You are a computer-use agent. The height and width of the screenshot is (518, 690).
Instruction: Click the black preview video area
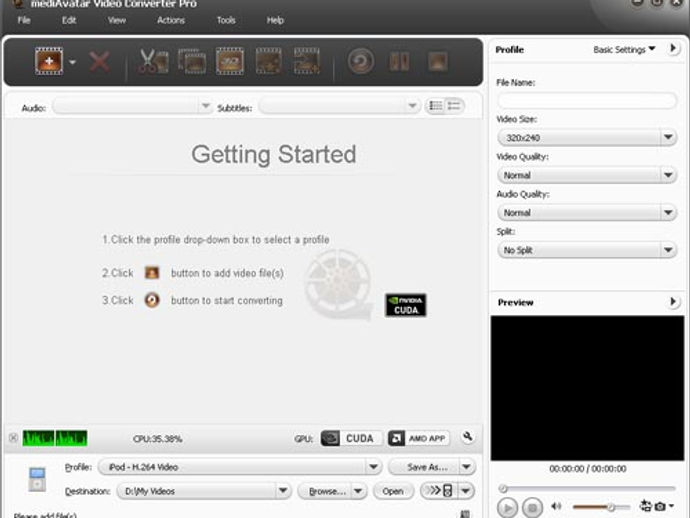pyautogui.click(x=587, y=388)
